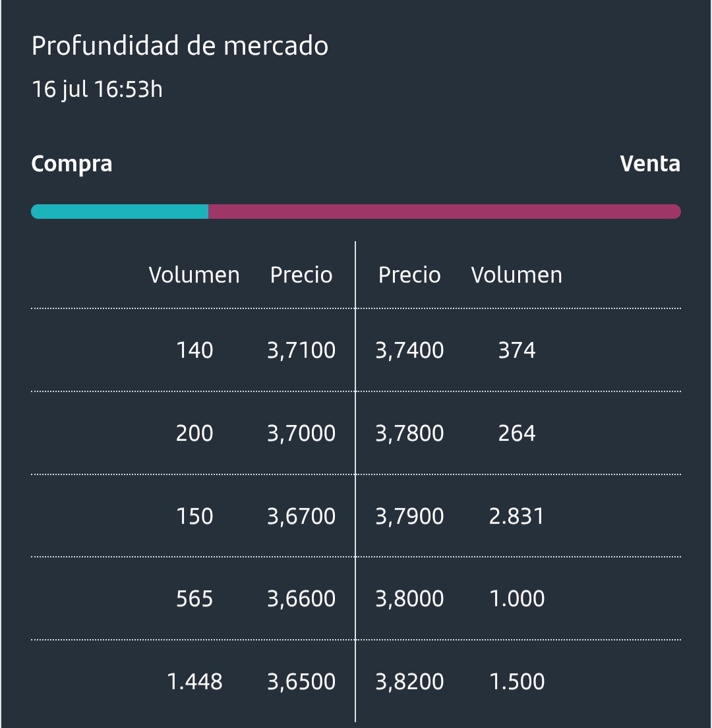The width and height of the screenshot is (712, 728).
Task: Click buy volume 200
Action: [x=194, y=434]
